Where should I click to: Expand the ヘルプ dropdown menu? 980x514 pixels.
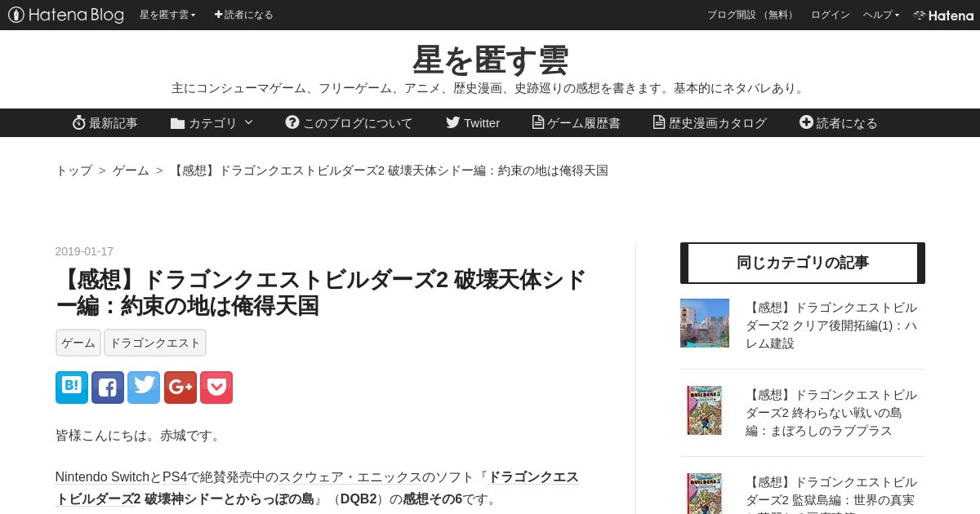881,15
